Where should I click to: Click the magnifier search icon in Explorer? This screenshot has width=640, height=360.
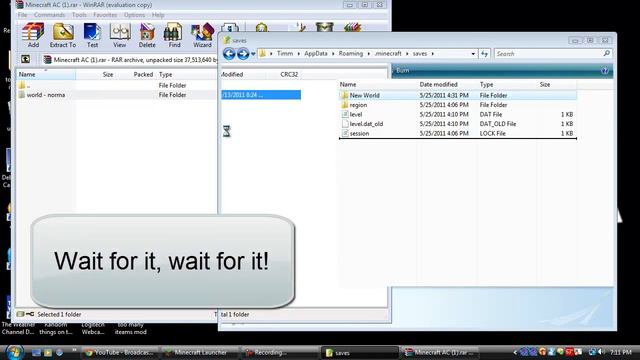(607, 53)
